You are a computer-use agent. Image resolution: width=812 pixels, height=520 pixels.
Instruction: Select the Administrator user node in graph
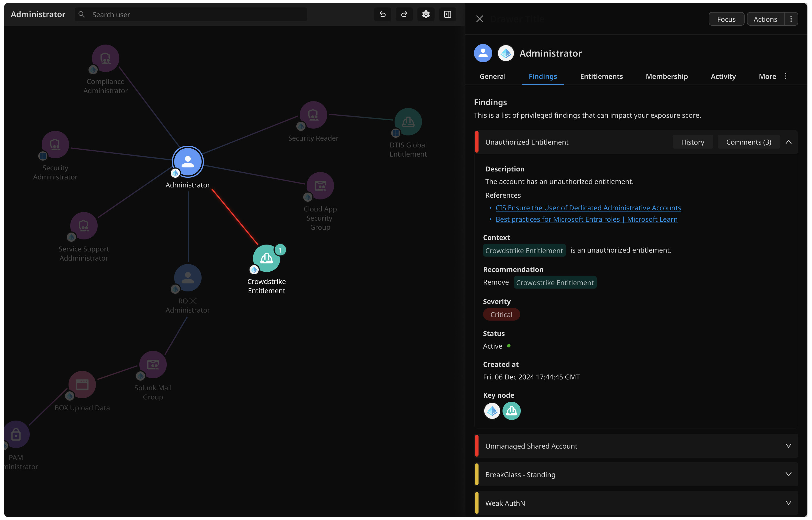coord(188,162)
